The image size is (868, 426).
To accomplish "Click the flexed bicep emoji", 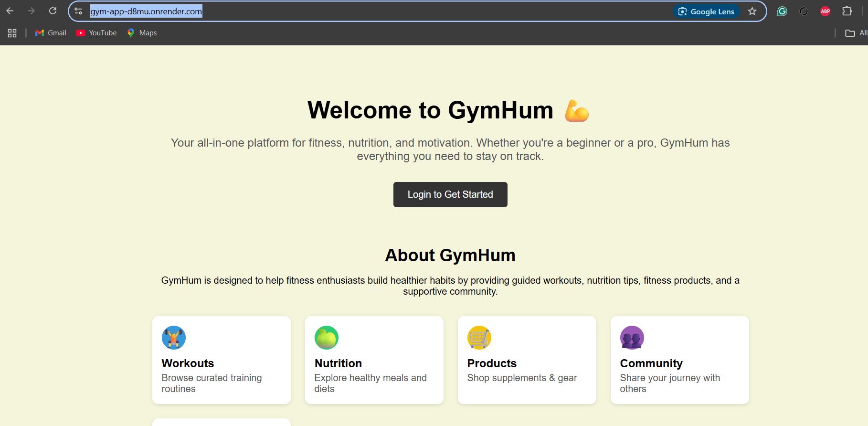I will tap(577, 111).
